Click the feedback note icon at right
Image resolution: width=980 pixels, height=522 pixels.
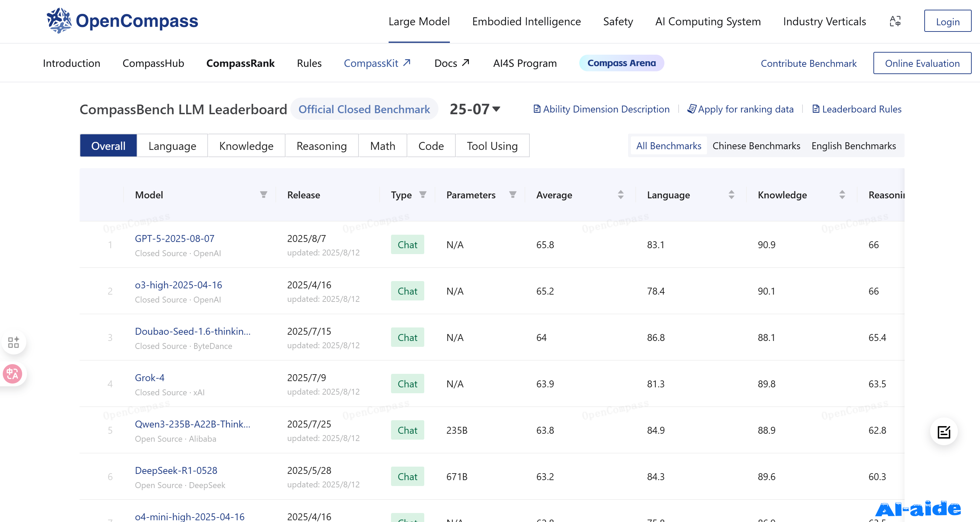944,432
